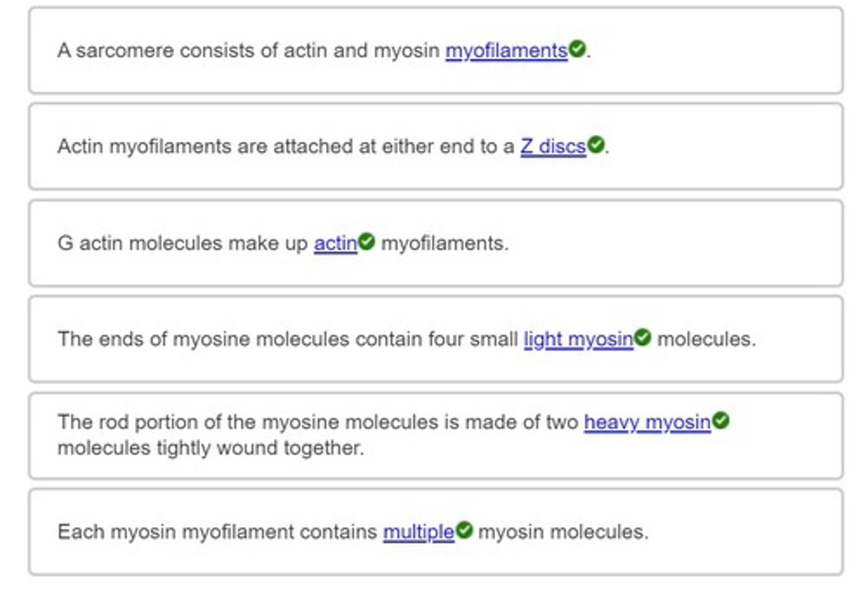Open the "light myosin" answer blank
Viewport: 868px width, 597px height.
[x=578, y=340]
